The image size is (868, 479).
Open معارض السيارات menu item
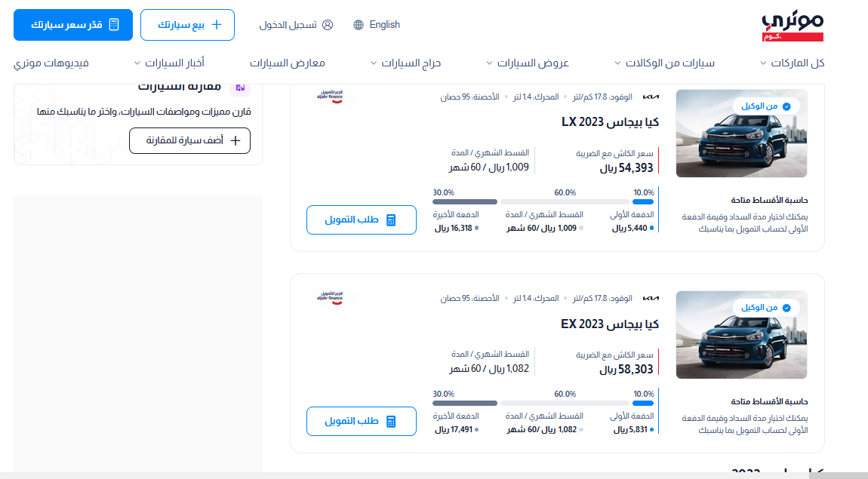pos(288,63)
